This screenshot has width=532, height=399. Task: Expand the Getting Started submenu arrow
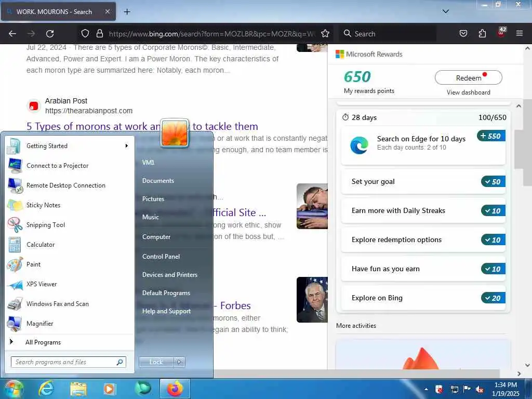pyautogui.click(x=127, y=146)
